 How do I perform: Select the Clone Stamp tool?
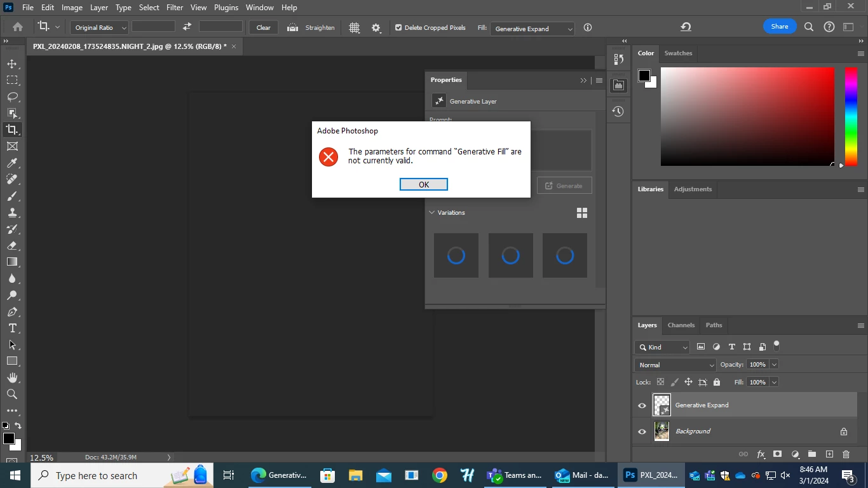pos(12,212)
